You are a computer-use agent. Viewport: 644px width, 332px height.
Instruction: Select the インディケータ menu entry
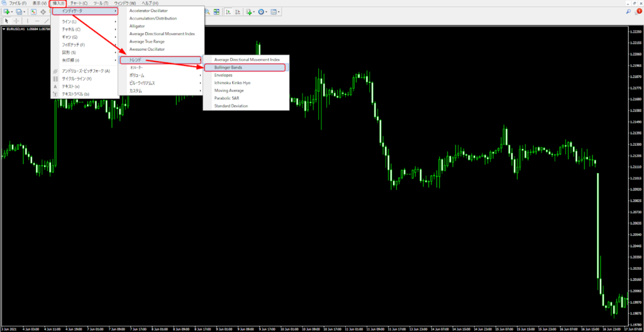pyautogui.click(x=86, y=11)
